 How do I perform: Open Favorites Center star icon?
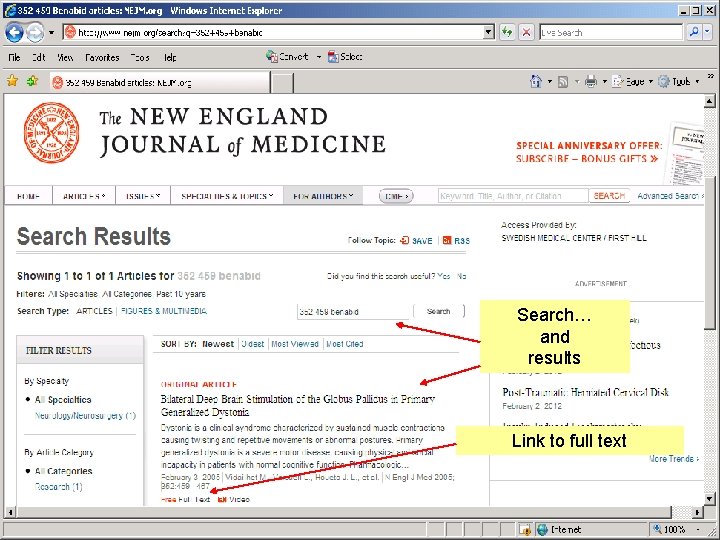12,81
